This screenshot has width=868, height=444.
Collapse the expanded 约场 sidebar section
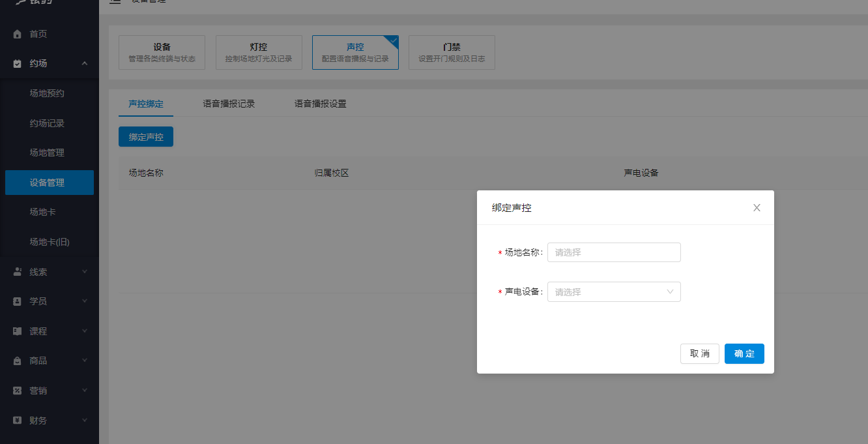83,63
